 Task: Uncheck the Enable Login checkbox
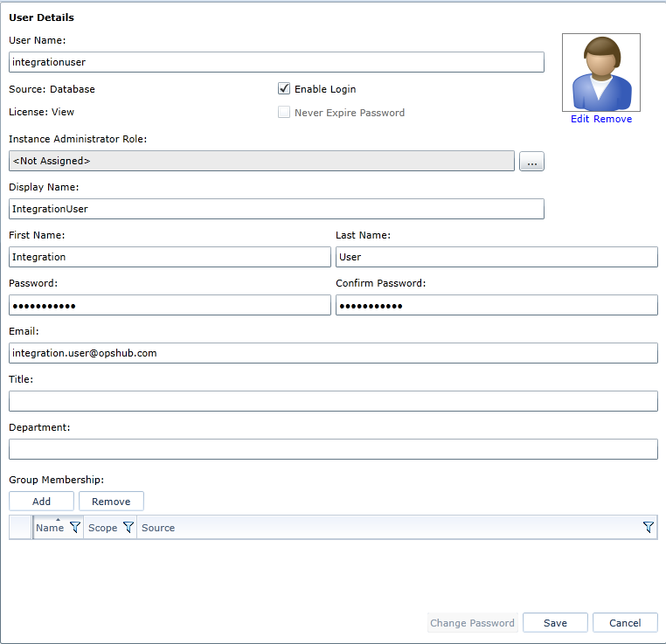point(284,89)
